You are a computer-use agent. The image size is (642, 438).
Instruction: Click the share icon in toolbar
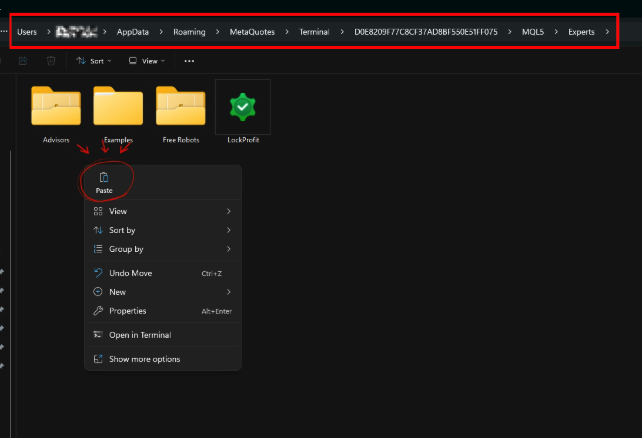23,61
